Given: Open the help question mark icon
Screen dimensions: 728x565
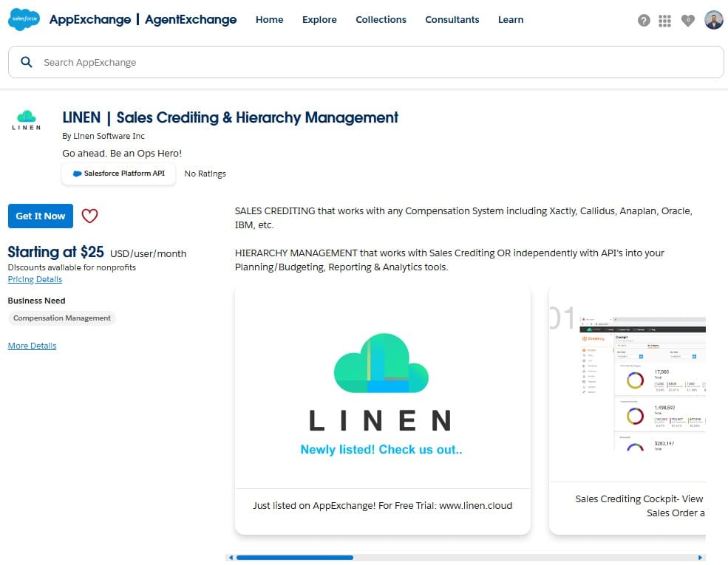Looking at the screenshot, I should [x=644, y=21].
